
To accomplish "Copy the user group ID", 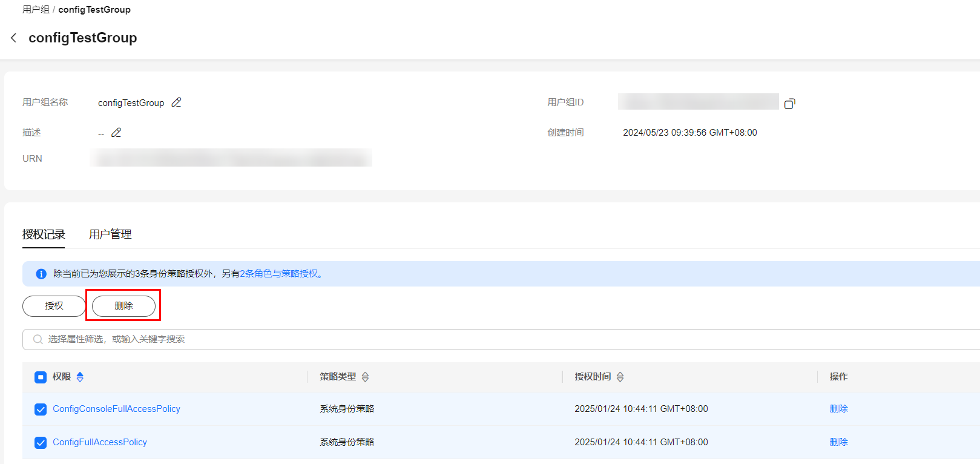I will pos(789,104).
